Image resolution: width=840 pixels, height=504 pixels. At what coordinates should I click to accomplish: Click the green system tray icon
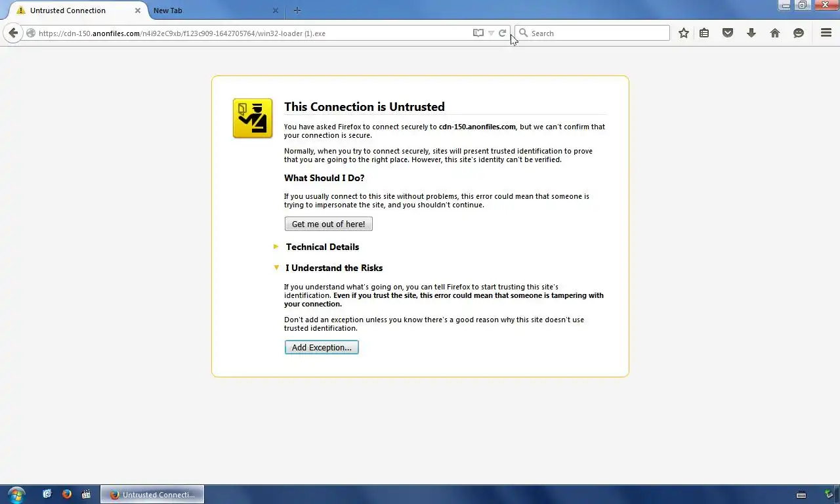(x=829, y=494)
